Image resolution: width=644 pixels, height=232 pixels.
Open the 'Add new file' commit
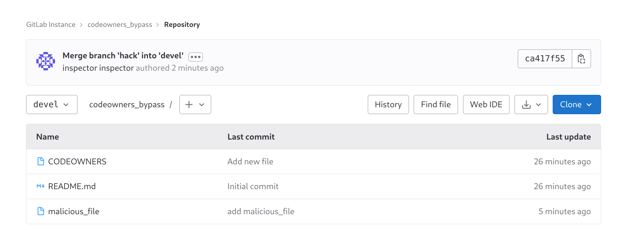click(x=250, y=161)
